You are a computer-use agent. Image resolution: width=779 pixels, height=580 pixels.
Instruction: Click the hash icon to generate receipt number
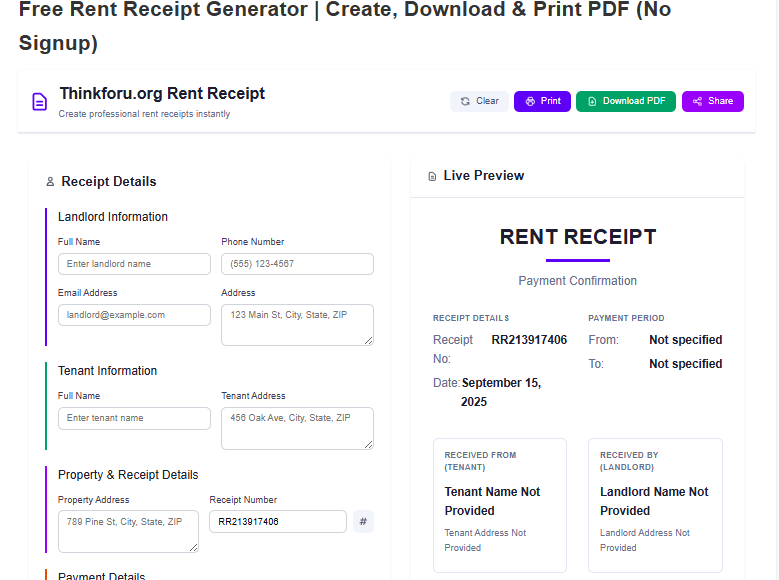pyautogui.click(x=363, y=521)
